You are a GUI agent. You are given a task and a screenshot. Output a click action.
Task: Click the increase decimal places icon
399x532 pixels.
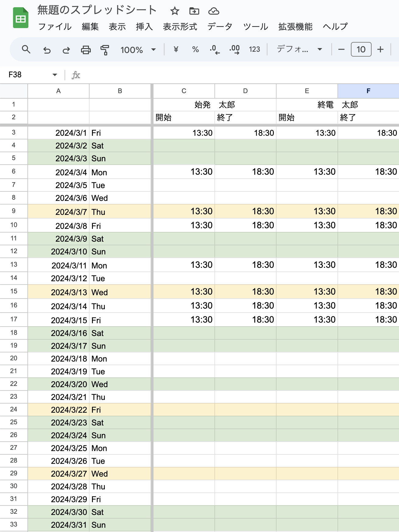(x=233, y=50)
